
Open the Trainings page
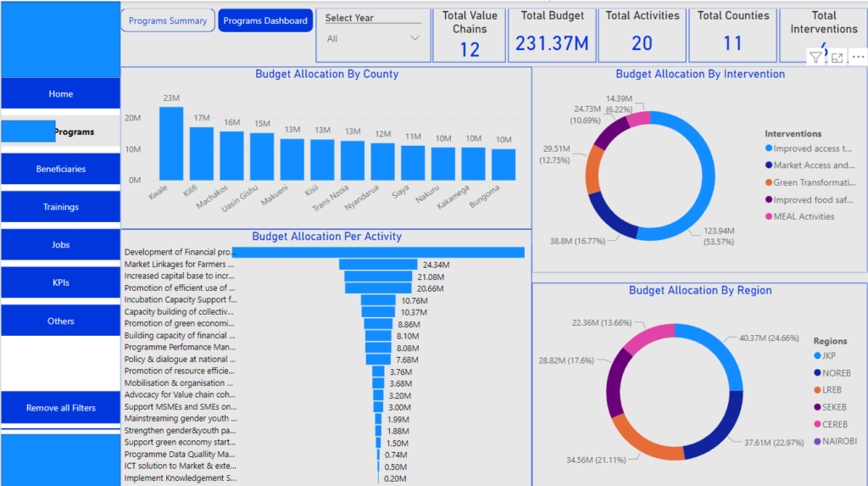click(x=61, y=207)
